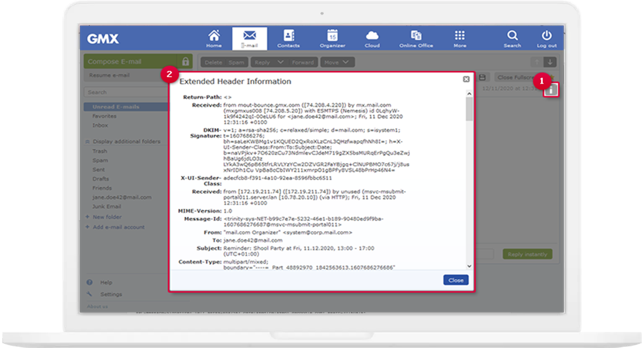This screenshot has height=348, width=644.
Task: Open the Favorites folder
Action: coord(104,116)
